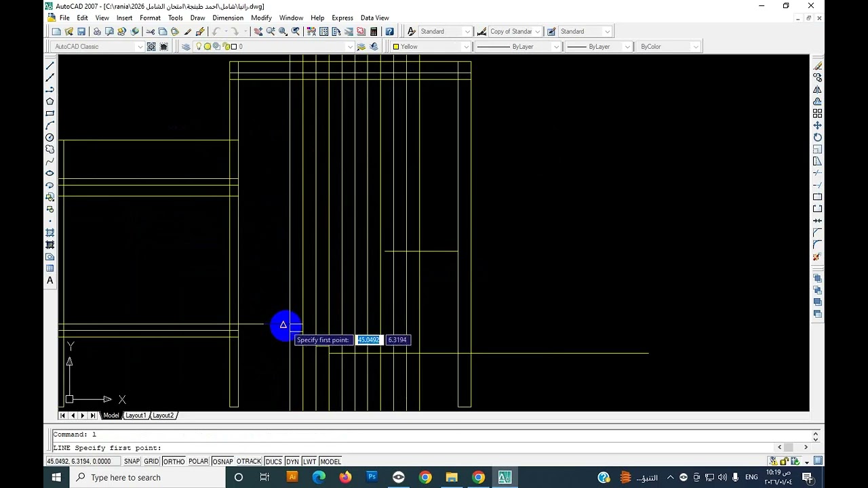Screen dimensions: 868x488
Task: Select the Line tool in Draw toolbar
Action: point(50,66)
